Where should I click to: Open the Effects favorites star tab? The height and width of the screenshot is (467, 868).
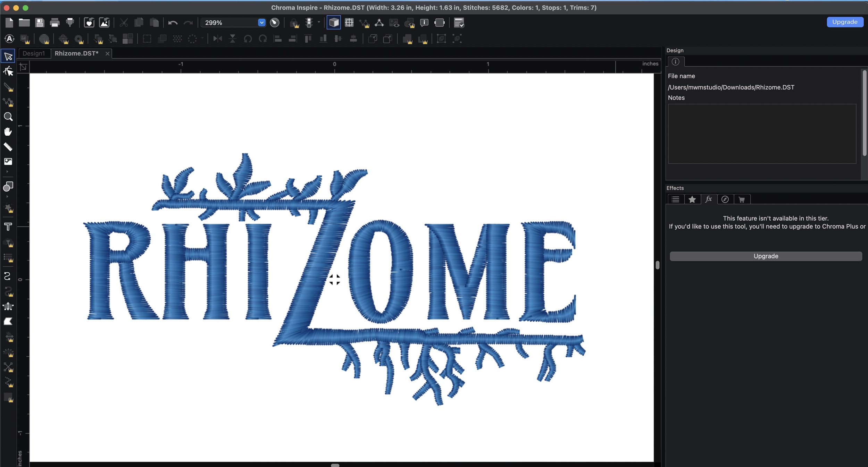(692, 199)
